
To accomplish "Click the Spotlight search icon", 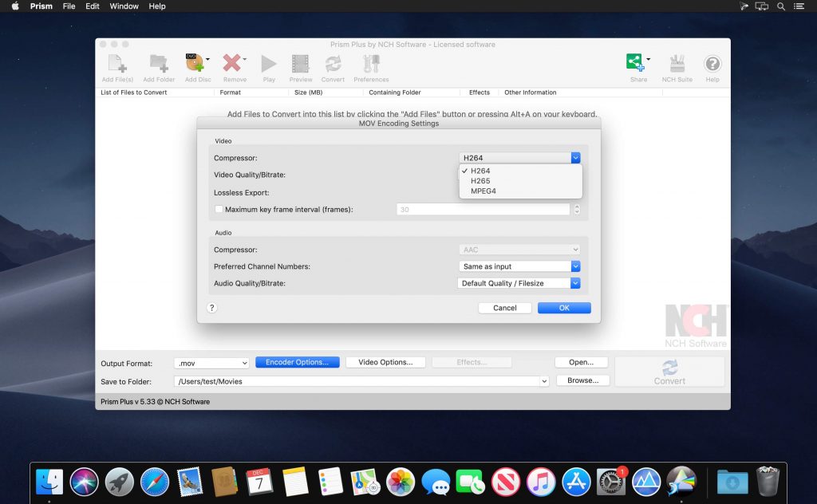I will [781, 6].
